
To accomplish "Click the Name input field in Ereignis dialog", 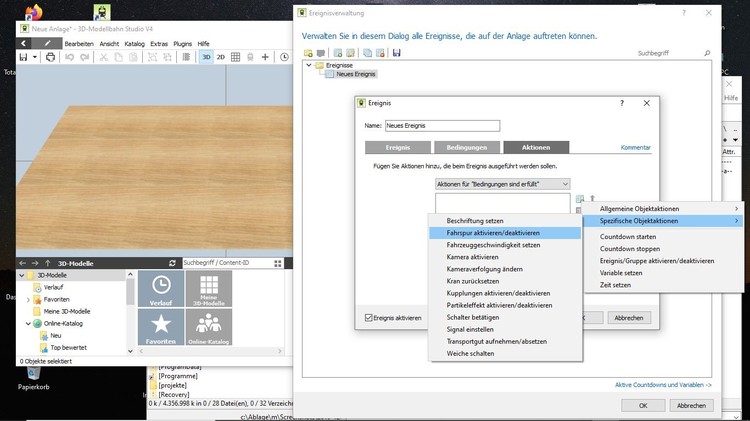I will coord(442,126).
